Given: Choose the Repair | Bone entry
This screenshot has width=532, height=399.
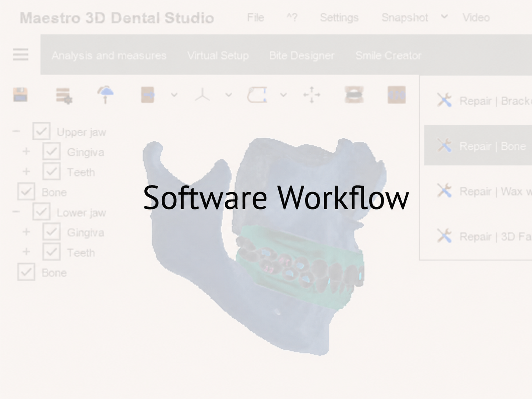Looking at the screenshot, I should pos(478,145).
